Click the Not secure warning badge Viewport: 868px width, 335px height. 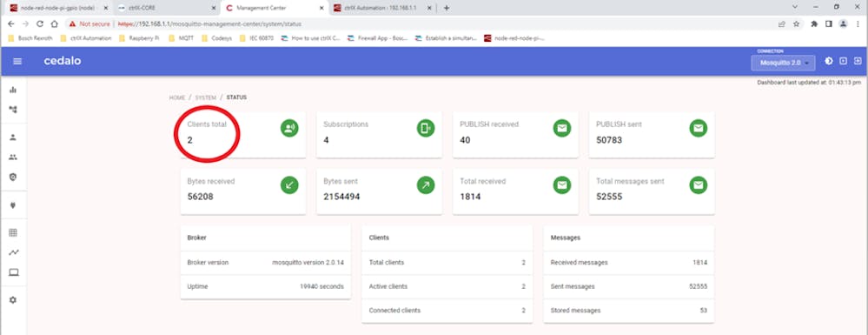pyautogui.click(x=89, y=23)
